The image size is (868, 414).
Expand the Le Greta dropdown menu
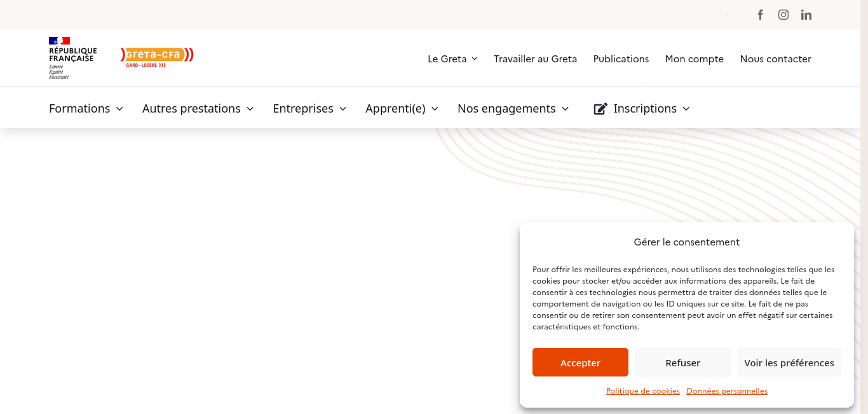pos(452,59)
